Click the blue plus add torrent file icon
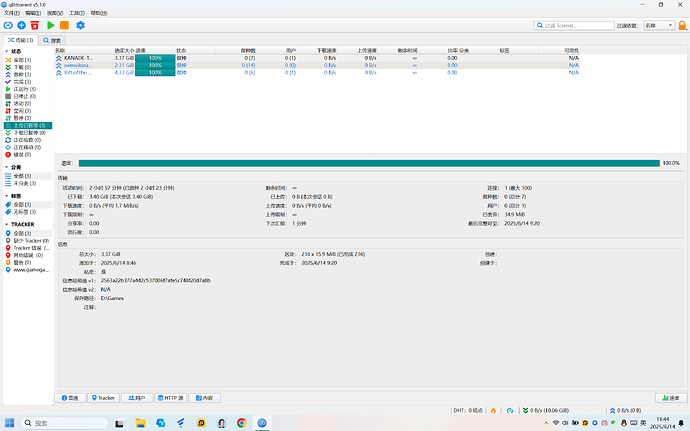 pyautogui.click(x=22, y=26)
